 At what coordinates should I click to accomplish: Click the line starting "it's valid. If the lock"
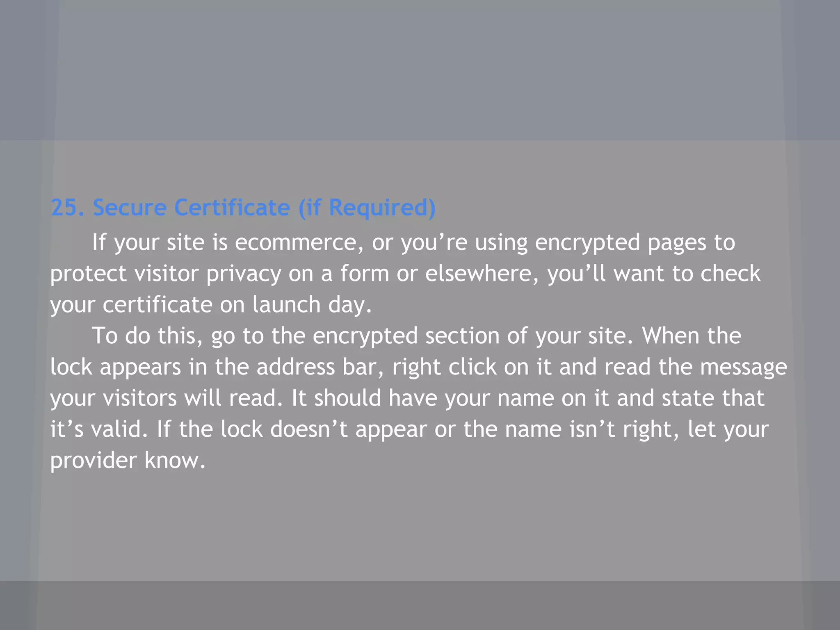click(x=409, y=429)
